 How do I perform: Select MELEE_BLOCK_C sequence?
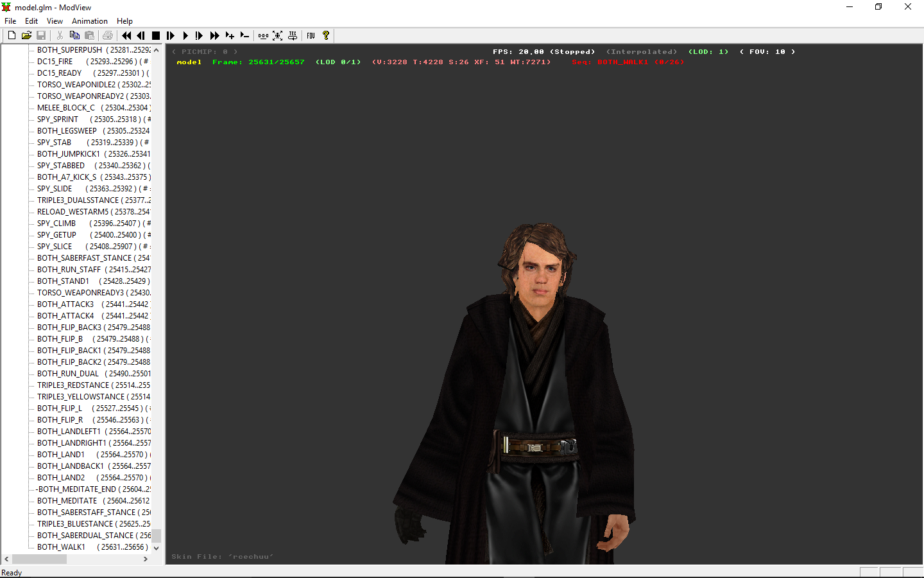coord(94,108)
